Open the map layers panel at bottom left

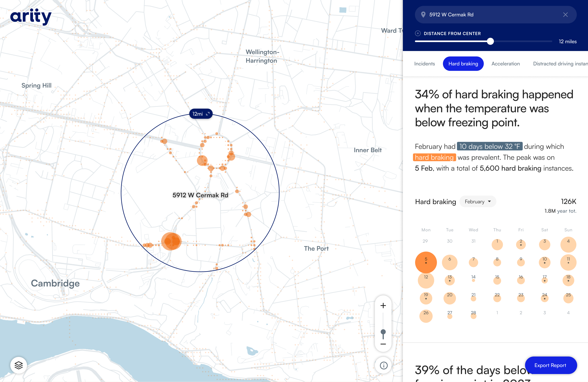[19, 365]
